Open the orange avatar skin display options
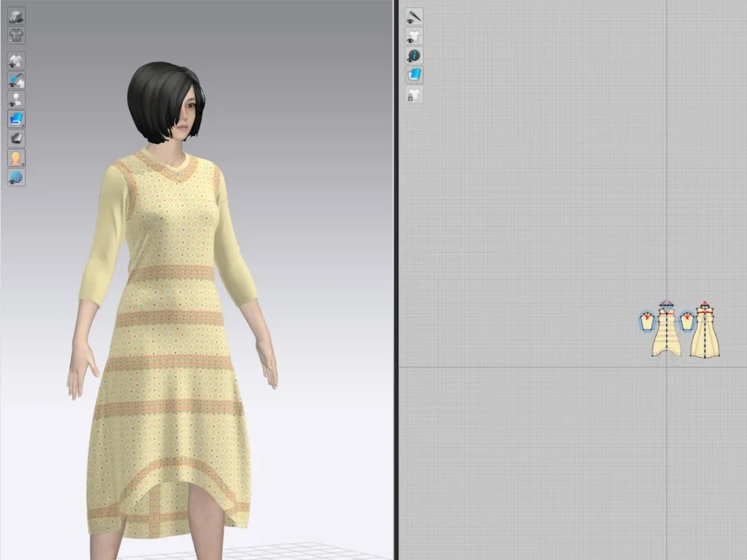Image resolution: width=747 pixels, height=560 pixels. coord(16,158)
